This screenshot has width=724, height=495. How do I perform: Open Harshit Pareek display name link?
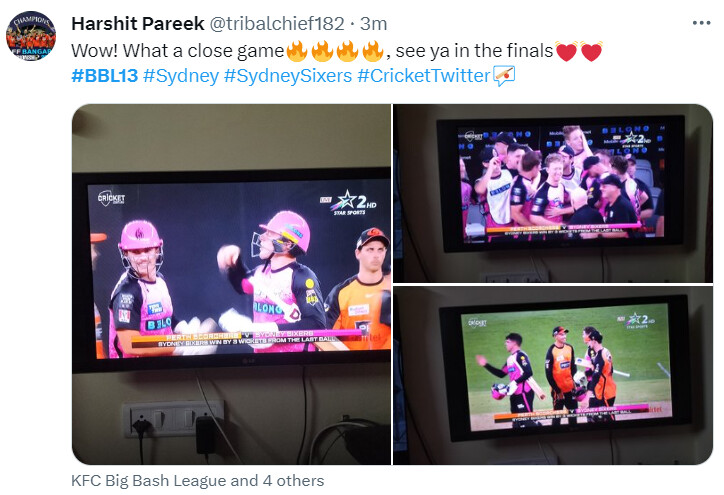138,24
